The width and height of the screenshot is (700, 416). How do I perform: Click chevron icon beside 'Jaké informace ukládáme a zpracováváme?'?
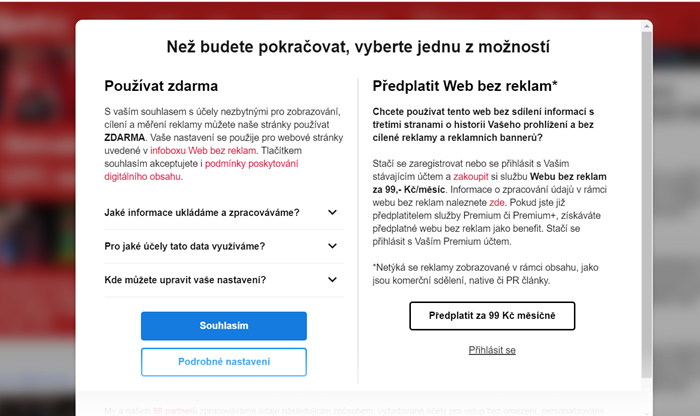(332, 212)
